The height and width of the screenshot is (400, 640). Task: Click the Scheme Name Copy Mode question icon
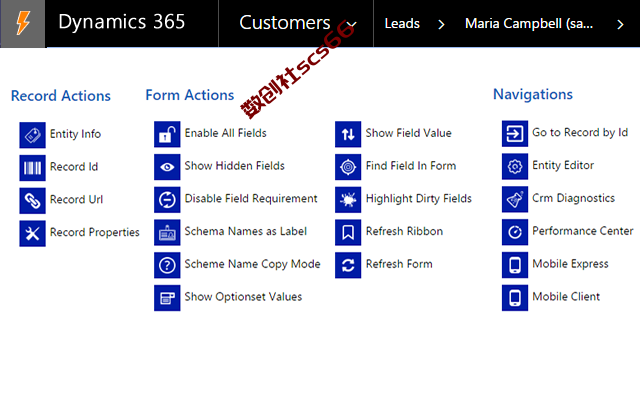(167, 265)
